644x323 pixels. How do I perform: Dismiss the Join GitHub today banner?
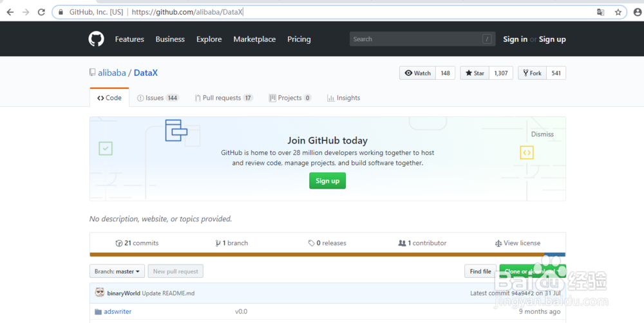542,134
